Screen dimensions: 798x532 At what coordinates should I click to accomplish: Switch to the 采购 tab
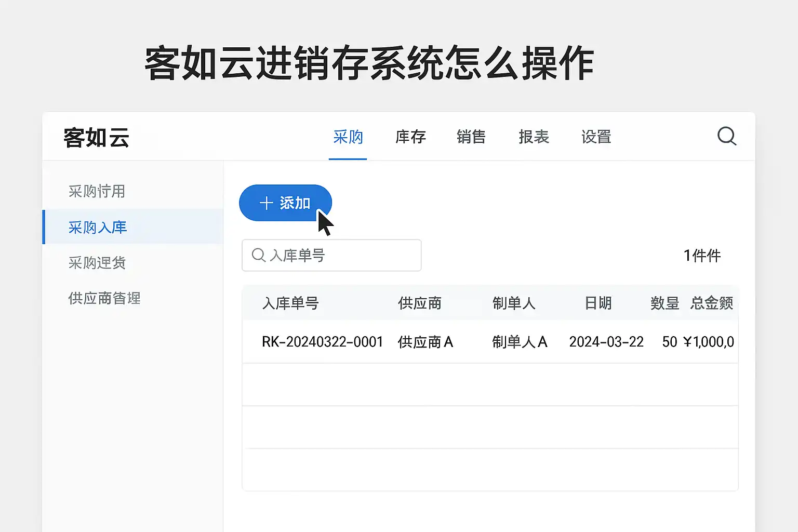tap(348, 137)
